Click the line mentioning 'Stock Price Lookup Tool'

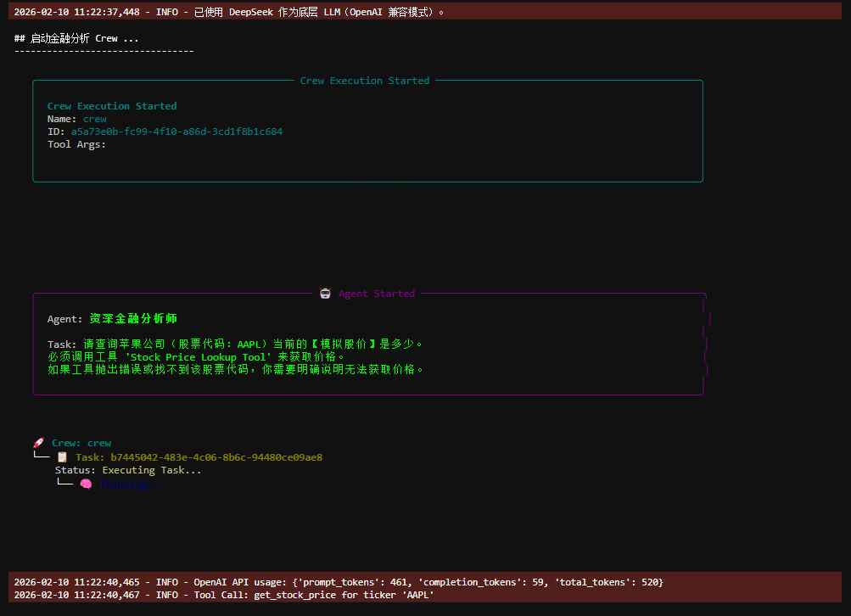point(196,357)
